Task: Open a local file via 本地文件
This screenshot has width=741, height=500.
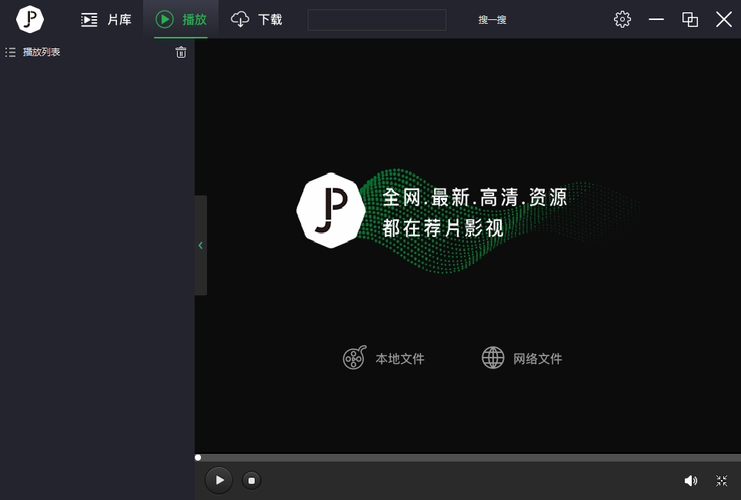Action: [384, 358]
